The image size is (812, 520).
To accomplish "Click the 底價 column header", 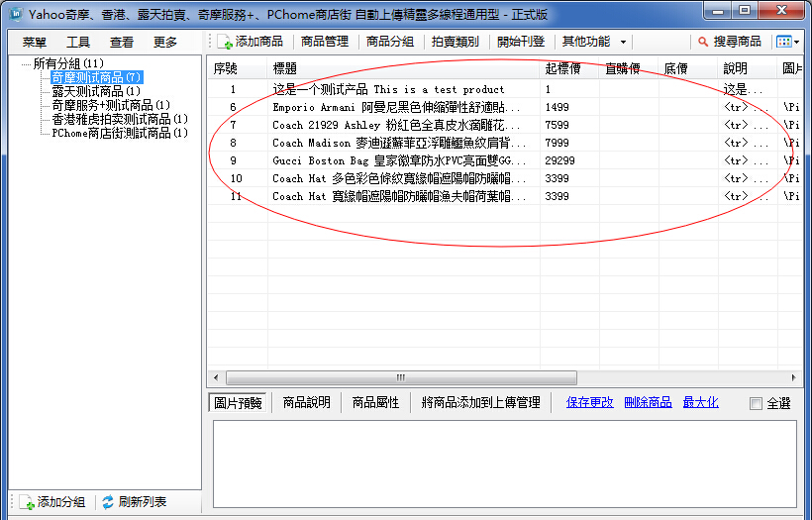I will [688, 68].
